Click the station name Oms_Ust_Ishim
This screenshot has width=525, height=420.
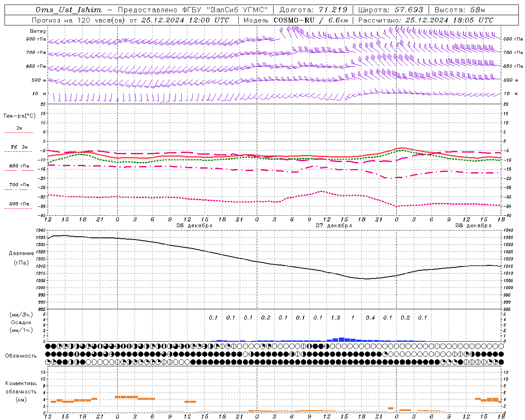click(68, 10)
